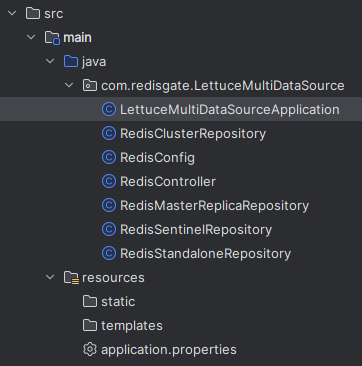Image resolution: width=362 pixels, height=366 pixels.
Task: Select the src tree label
Action: [53, 14]
